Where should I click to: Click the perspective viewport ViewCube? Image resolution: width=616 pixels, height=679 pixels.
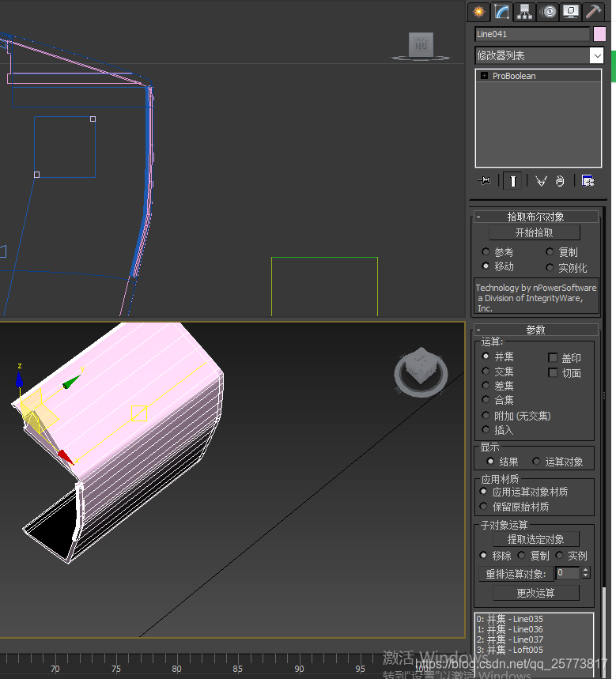421,372
